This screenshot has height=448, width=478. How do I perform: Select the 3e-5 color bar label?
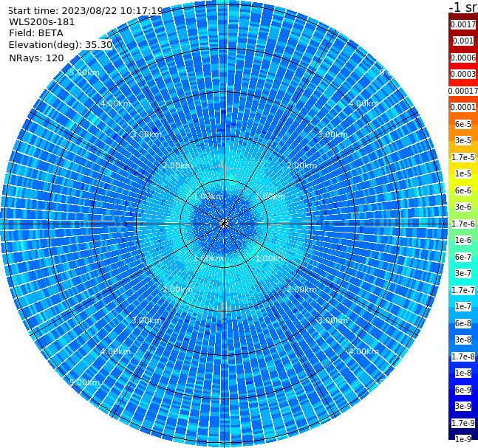pos(463,140)
